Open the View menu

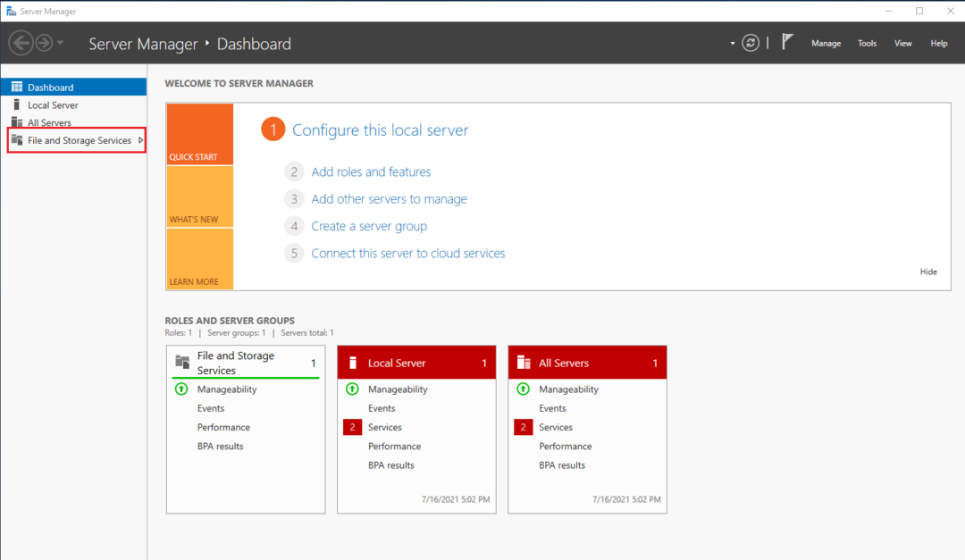click(903, 43)
